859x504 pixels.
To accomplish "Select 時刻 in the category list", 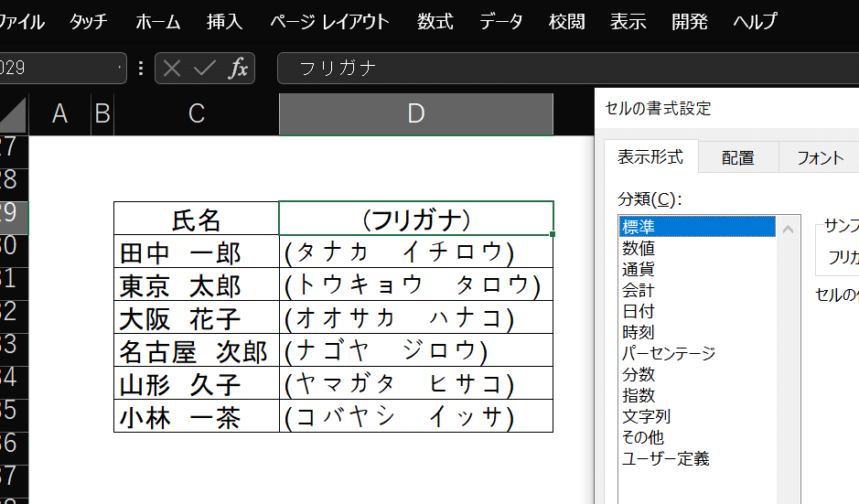I will [697, 332].
